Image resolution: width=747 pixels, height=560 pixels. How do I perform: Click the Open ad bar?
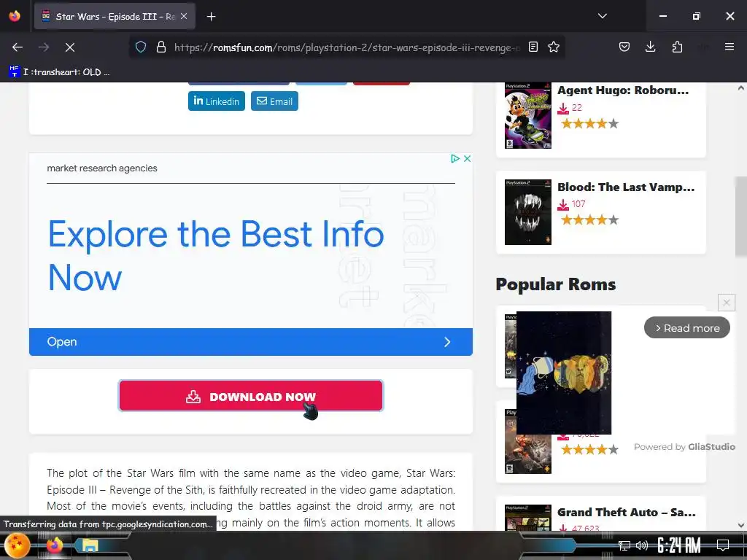tap(251, 342)
